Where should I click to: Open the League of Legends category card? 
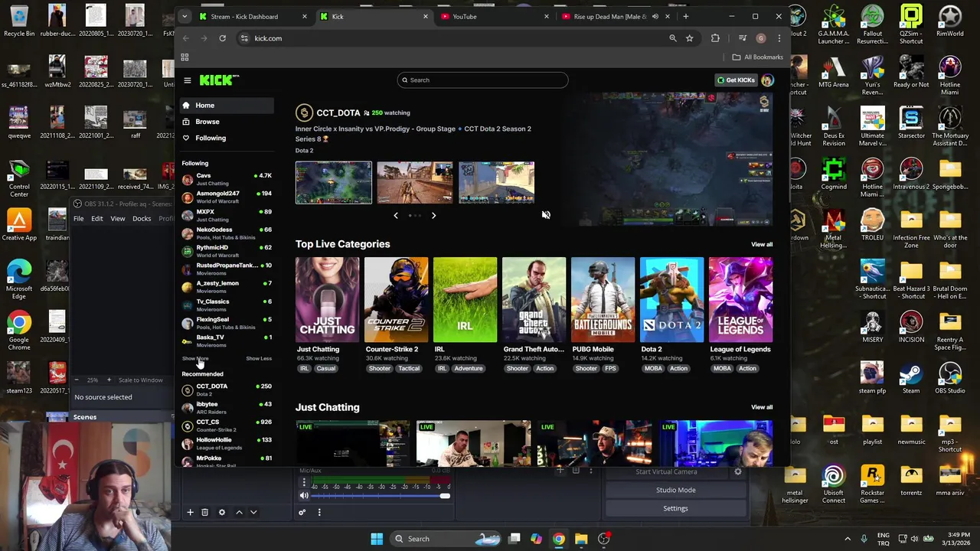740,300
